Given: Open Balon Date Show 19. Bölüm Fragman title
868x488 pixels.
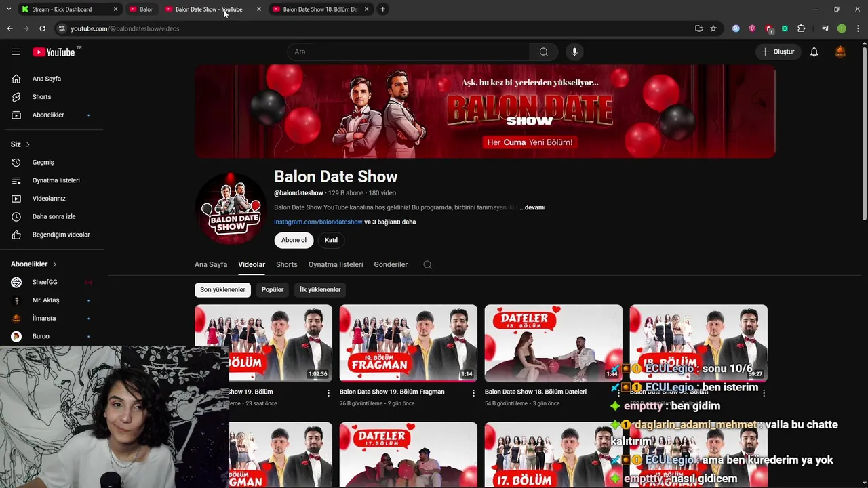Looking at the screenshot, I should coord(392,392).
